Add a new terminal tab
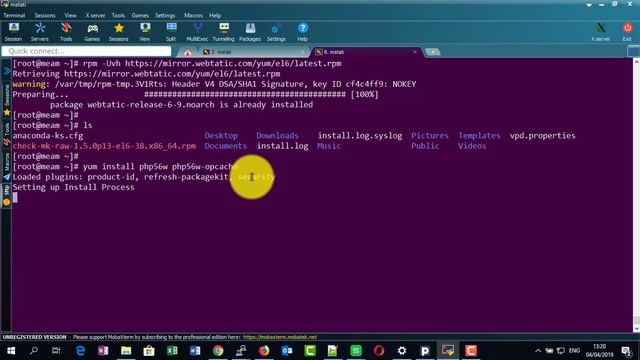Viewport: 640px width, 360px height. 433,52
